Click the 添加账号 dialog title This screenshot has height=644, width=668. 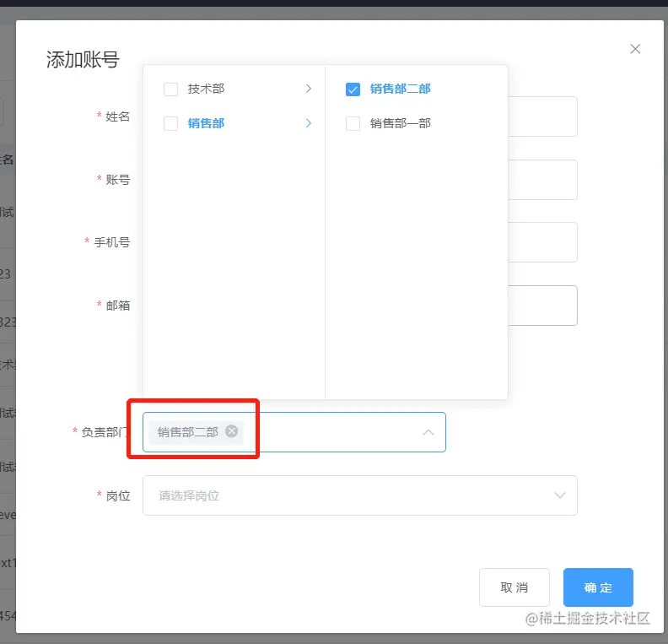pos(83,59)
